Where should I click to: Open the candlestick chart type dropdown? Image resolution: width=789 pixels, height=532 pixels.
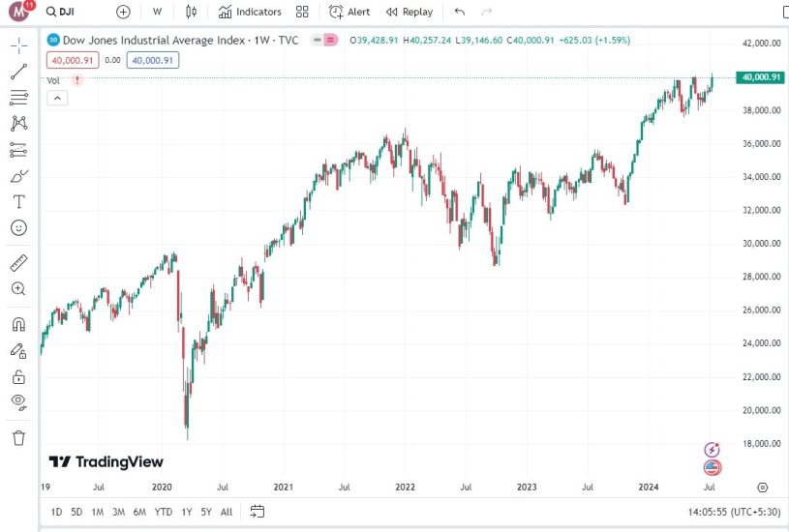tap(191, 12)
